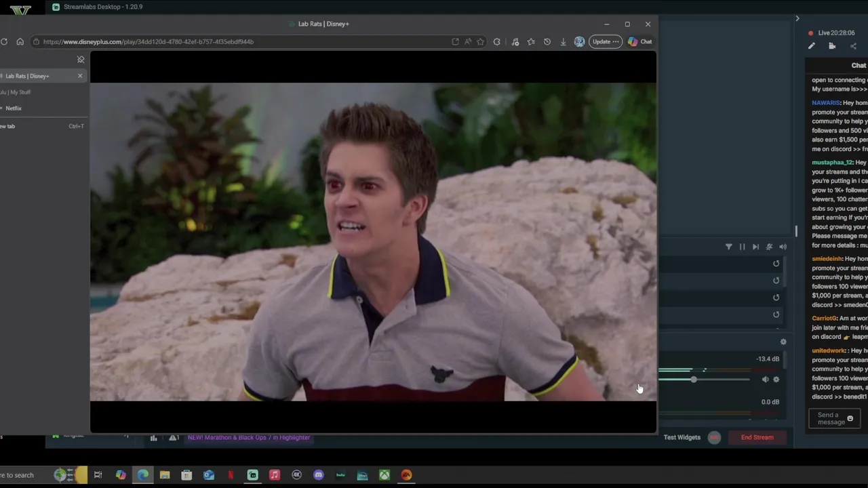868x488 pixels.
Task: Open the Copilot Chat button in the browser
Action: coord(639,42)
